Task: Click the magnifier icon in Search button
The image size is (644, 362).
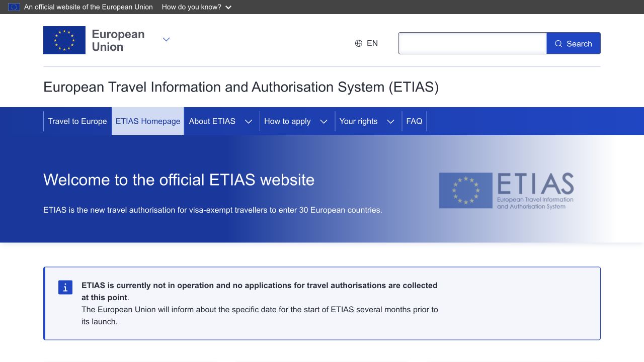Action: pyautogui.click(x=558, y=44)
